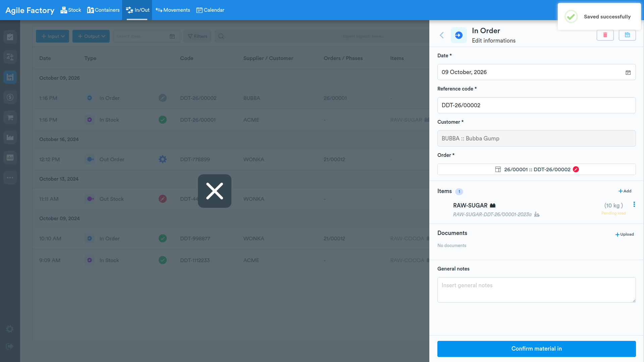Expand the Output dropdown button

[x=91, y=36]
